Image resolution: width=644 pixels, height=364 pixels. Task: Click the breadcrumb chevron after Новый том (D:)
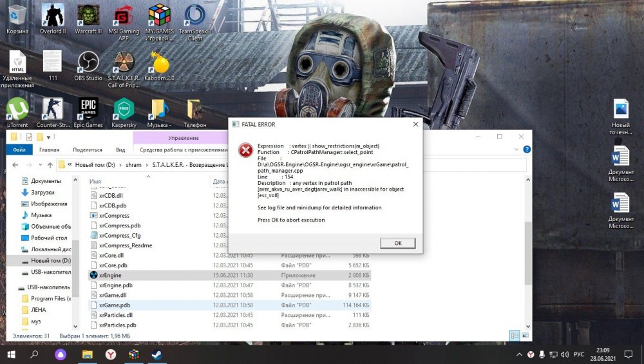(x=120, y=165)
